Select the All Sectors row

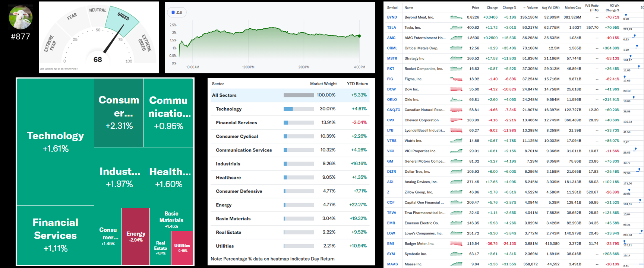[289, 95]
